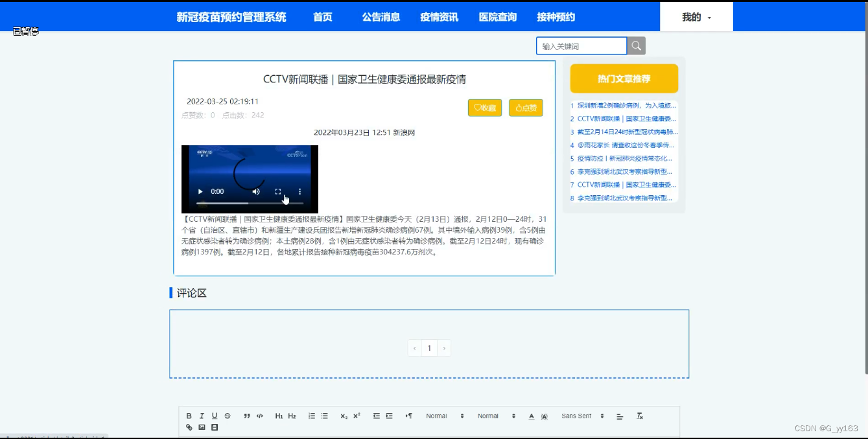868x439 pixels.
Task: Insert a blockquote in comment editor
Action: pos(247,416)
